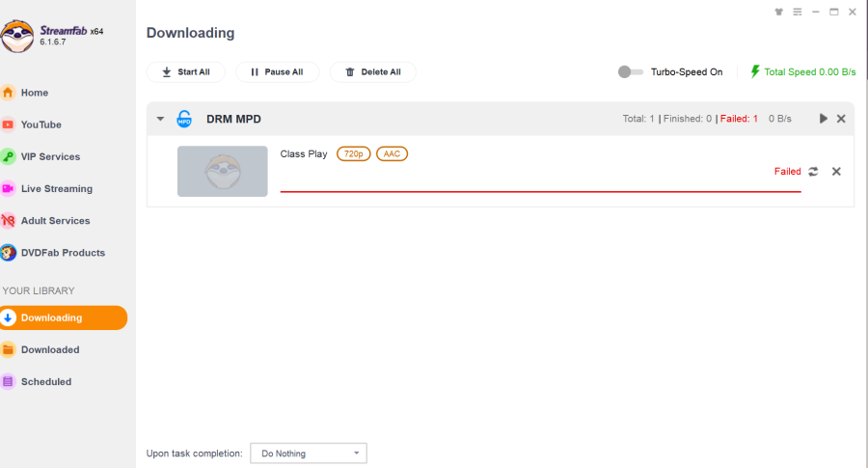Viewport: 868px width, 468px height.
Task: Click the Delete All button
Action: pyautogui.click(x=372, y=72)
